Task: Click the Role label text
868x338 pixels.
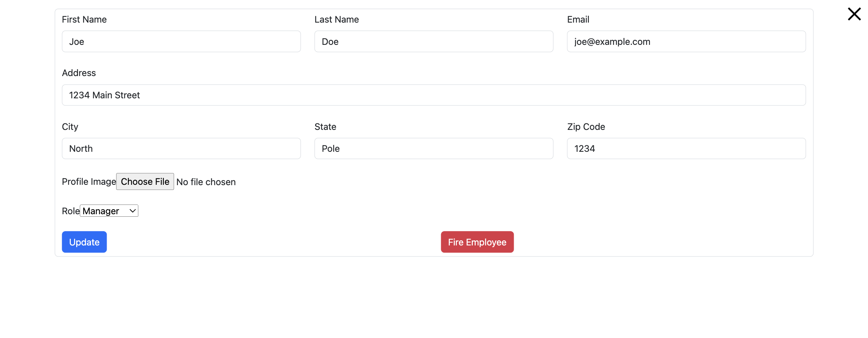Action: [70, 211]
